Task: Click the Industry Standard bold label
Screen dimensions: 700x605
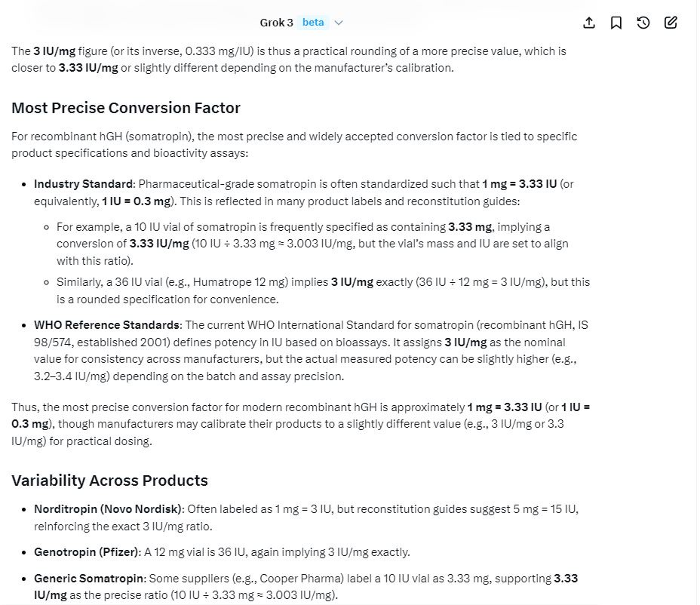Action: (x=84, y=184)
